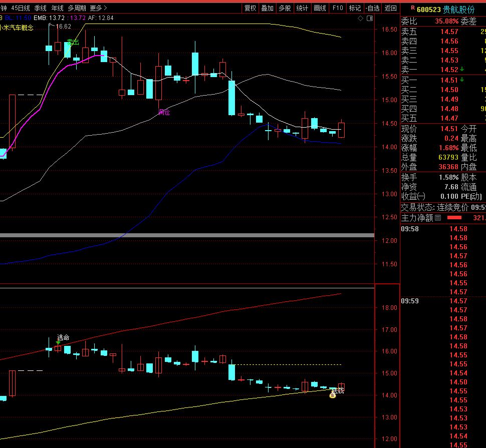Click the 总量 value 63793
The image size is (486, 448).
click(448, 157)
